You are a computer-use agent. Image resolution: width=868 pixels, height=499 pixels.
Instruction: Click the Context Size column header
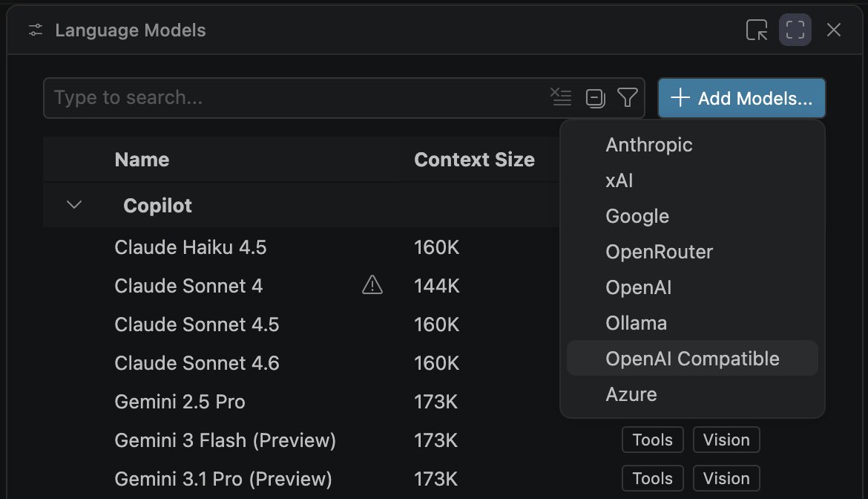point(474,160)
